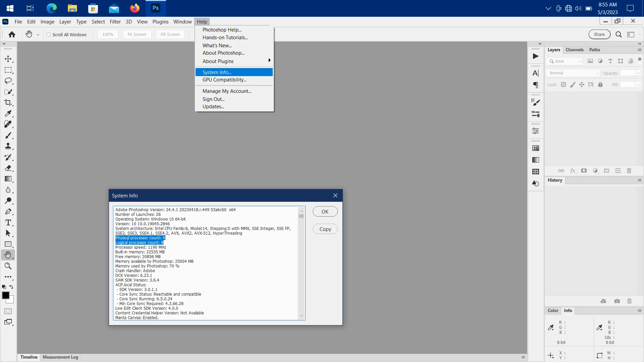The image size is (644, 362).
Task: Select the Move tool
Action: point(8,59)
